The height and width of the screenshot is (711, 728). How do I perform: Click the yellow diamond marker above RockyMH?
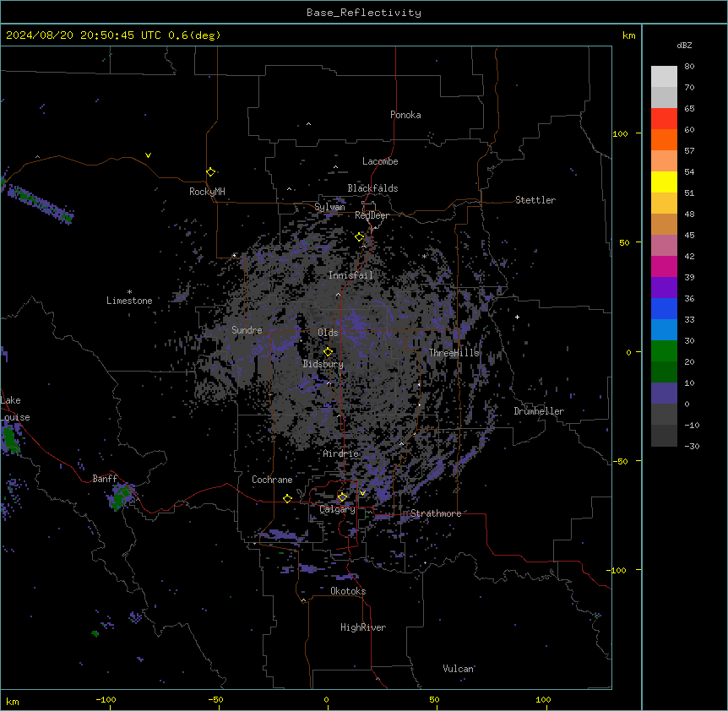tap(210, 172)
